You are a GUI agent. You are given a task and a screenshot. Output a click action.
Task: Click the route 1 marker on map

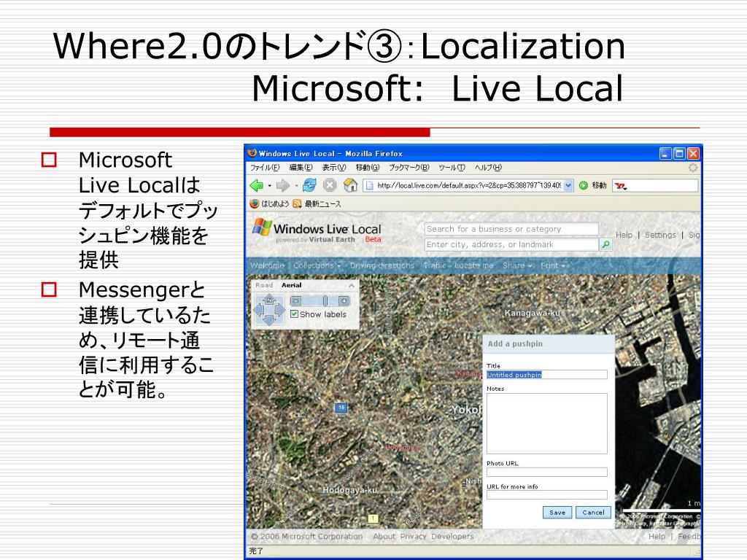click(x=373, y=518)
